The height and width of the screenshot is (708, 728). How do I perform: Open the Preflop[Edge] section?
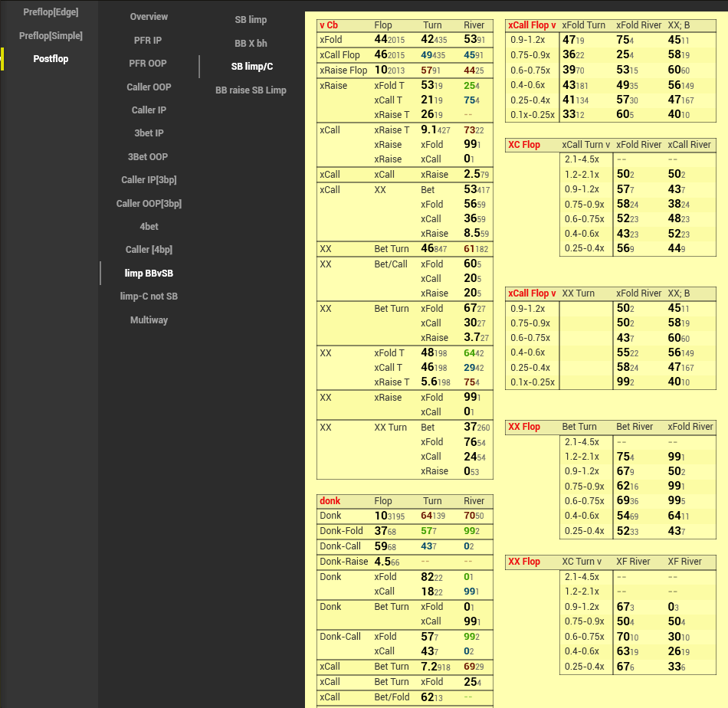51,12
